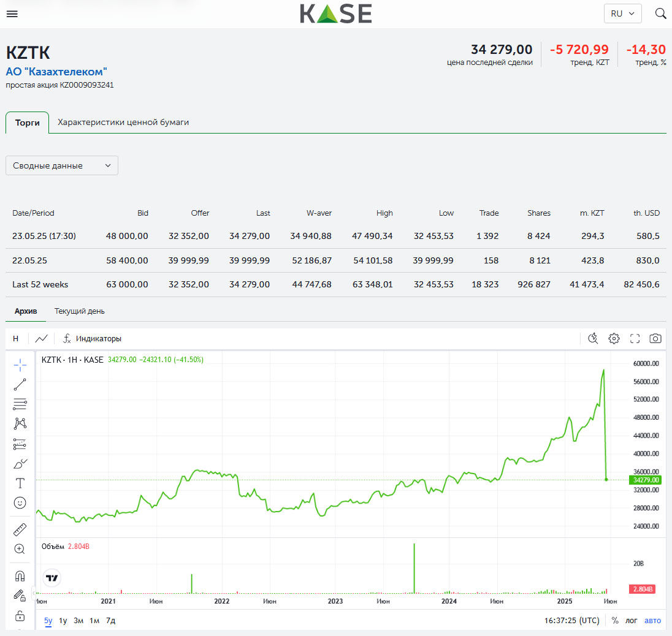Click the W-aver value 52 186,87
The image size is (672, 636).
312,260
